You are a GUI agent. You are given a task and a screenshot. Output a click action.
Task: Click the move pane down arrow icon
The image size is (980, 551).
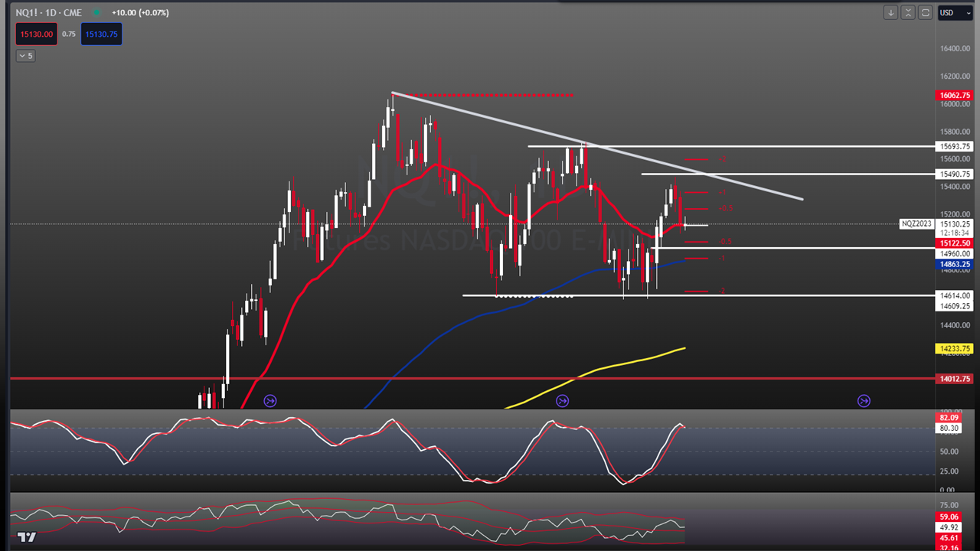click(x=890, y=12)
